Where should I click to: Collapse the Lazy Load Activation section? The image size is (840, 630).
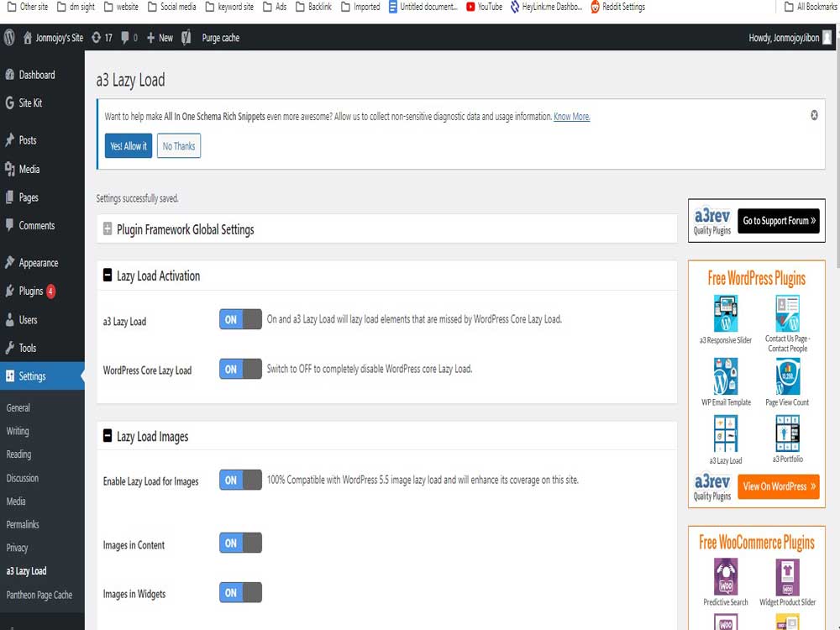pyautogui.click(x=108, y=276)
